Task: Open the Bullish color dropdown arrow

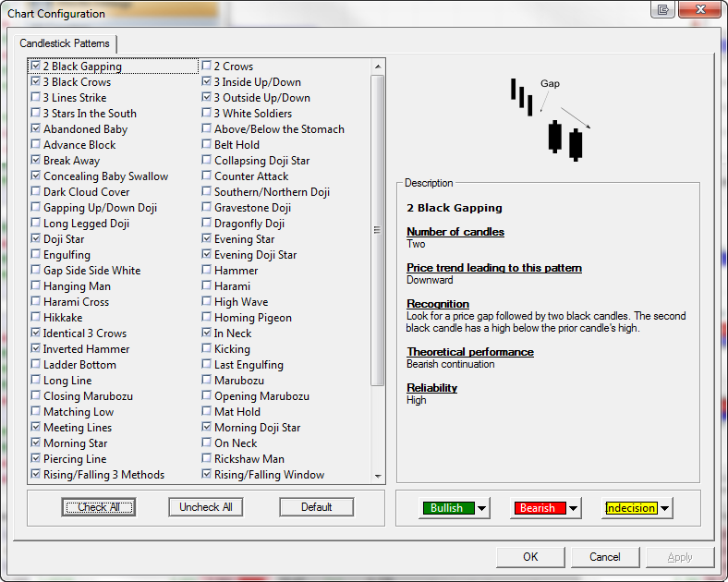Action: coord(482,508)
